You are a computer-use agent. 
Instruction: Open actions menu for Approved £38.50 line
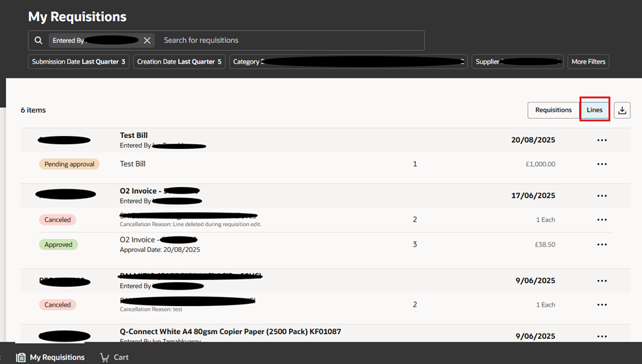point(602,244)
